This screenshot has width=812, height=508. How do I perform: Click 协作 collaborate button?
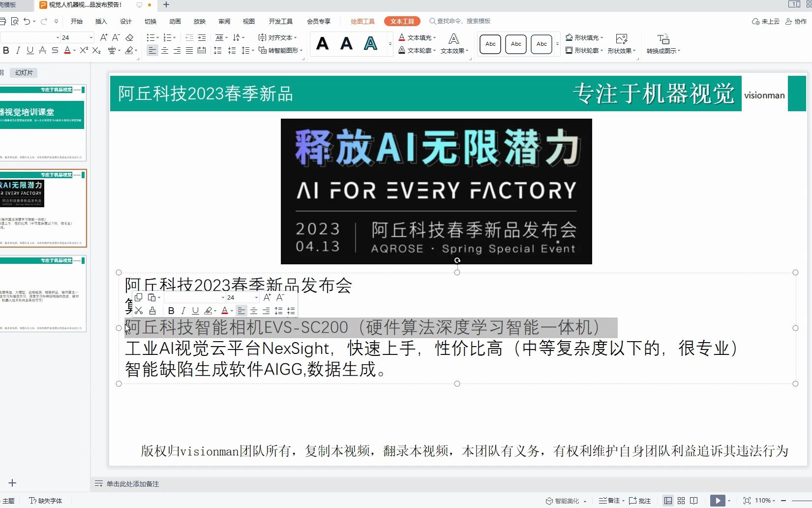tap(796, 21)
